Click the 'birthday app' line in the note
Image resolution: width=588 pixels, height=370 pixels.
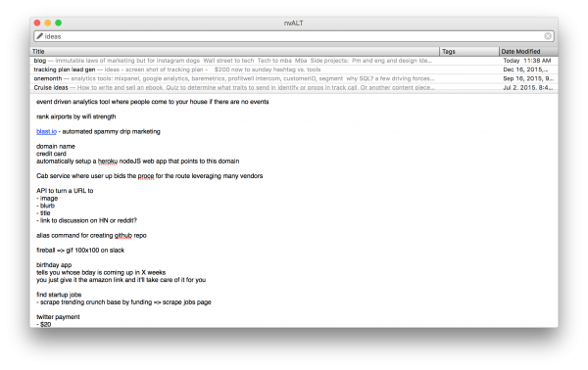[54, 265]
